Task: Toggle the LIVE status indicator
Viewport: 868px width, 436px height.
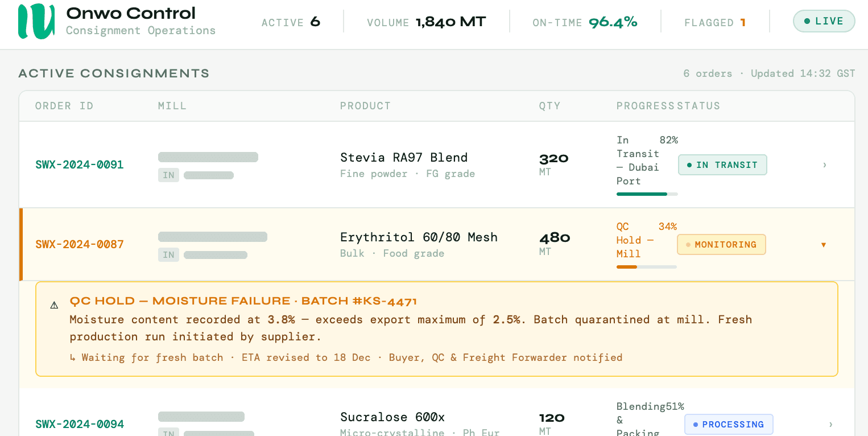Action: point(824,20)
